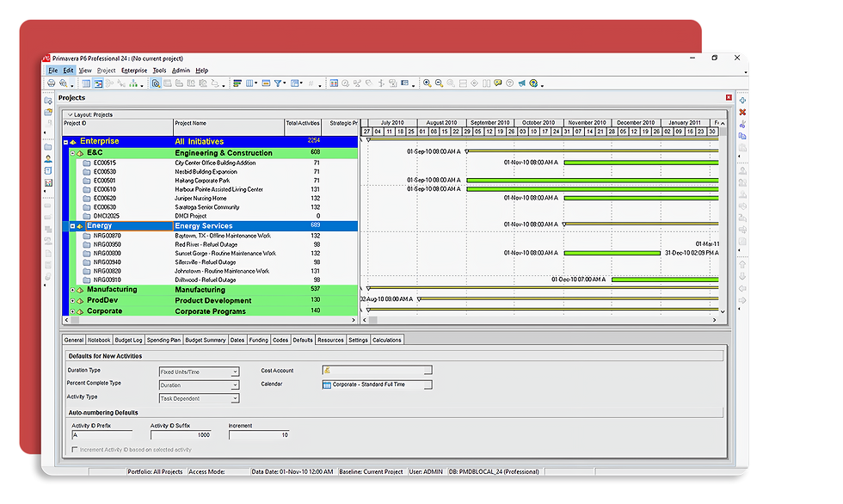Switch to the Calculations tab
This screenshot has height=504, width=843.
point(386,340)
